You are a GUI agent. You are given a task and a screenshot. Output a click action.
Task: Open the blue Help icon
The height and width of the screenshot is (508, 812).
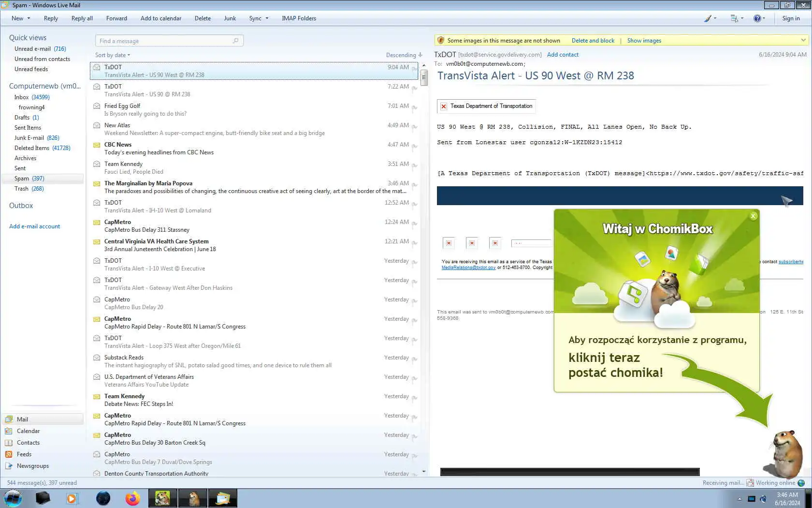click(757, 18)
